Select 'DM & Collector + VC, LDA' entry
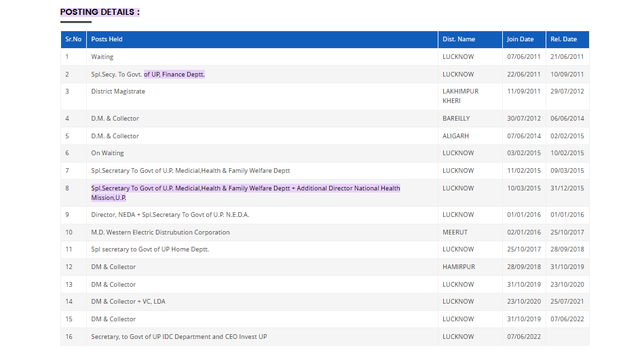Screen dimensions: 623x364 tap(128, 301)
